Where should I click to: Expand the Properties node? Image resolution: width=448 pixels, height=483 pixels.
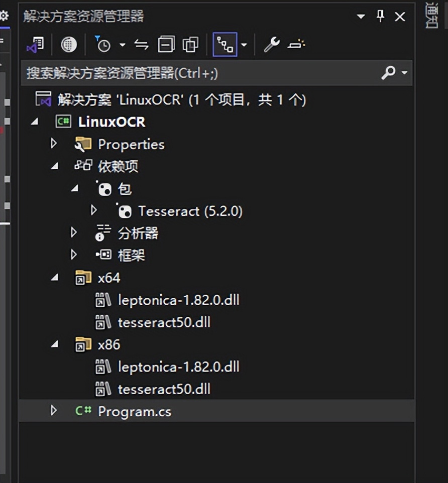[54, 144]
